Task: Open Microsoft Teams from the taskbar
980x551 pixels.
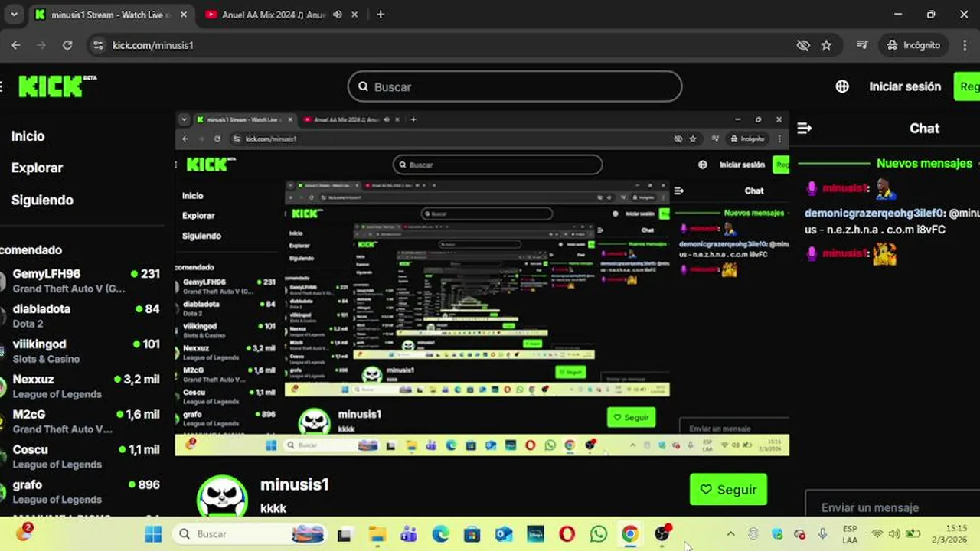Action: (x=408, y=534)
